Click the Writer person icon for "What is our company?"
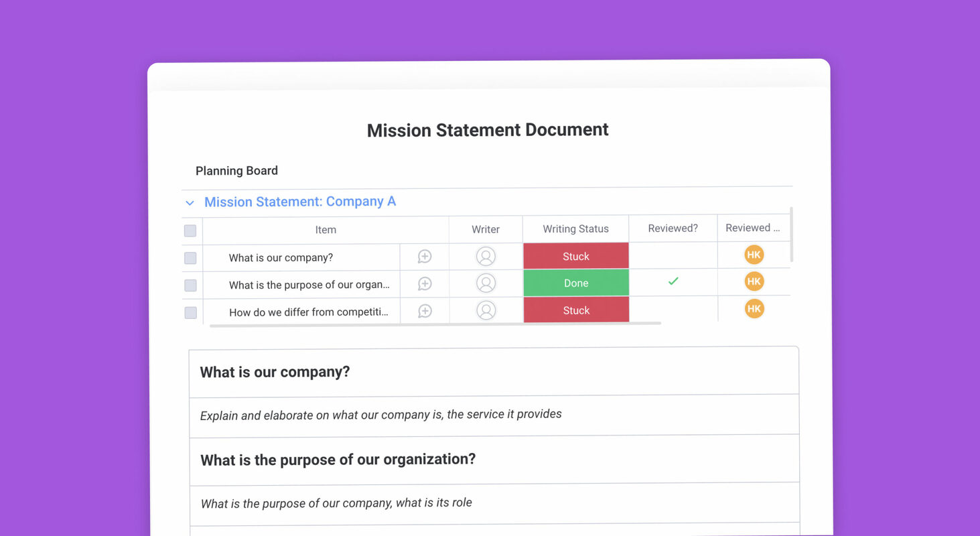The image size is (980, 536). (485, 257)
